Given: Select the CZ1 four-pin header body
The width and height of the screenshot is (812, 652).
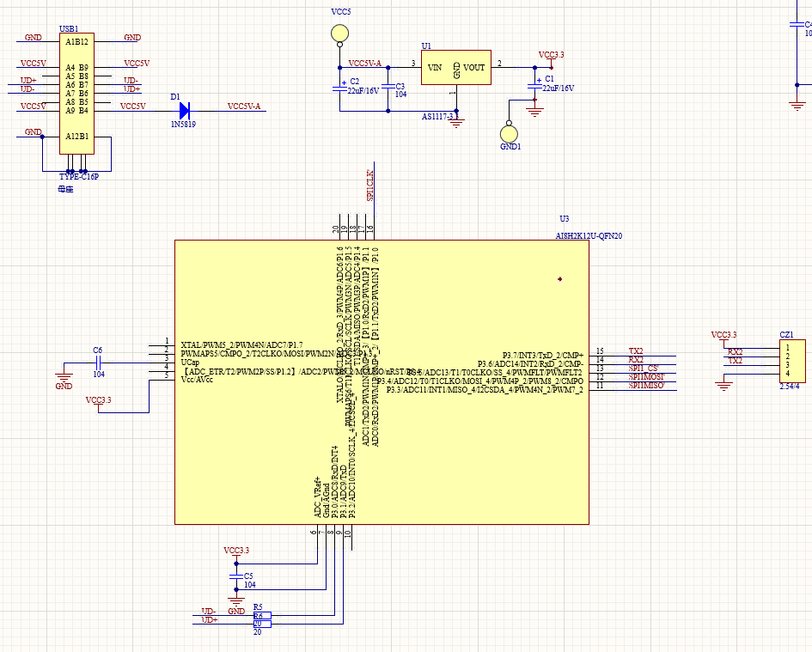Looking at the screenshot, I should tap(792, 362).
